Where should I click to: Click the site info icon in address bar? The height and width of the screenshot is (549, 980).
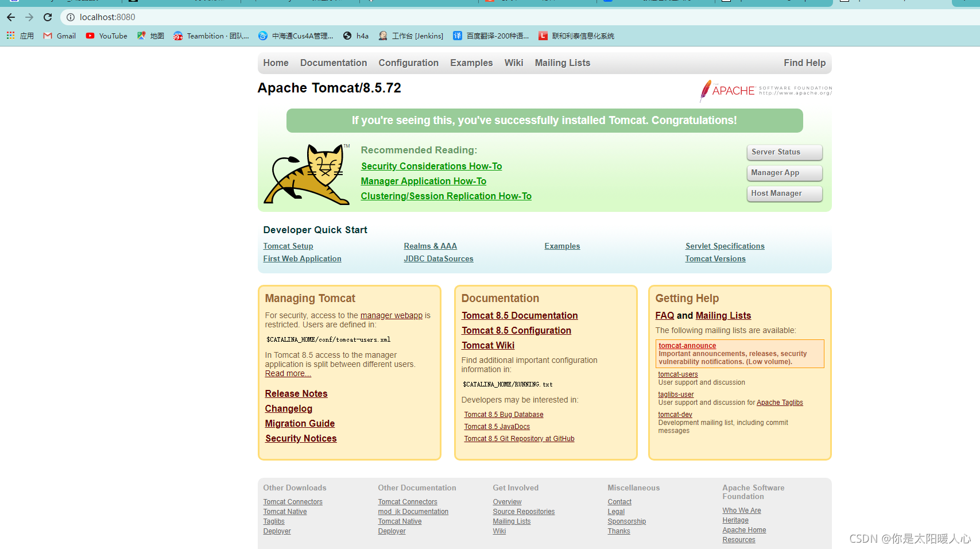tap(71, 17)
